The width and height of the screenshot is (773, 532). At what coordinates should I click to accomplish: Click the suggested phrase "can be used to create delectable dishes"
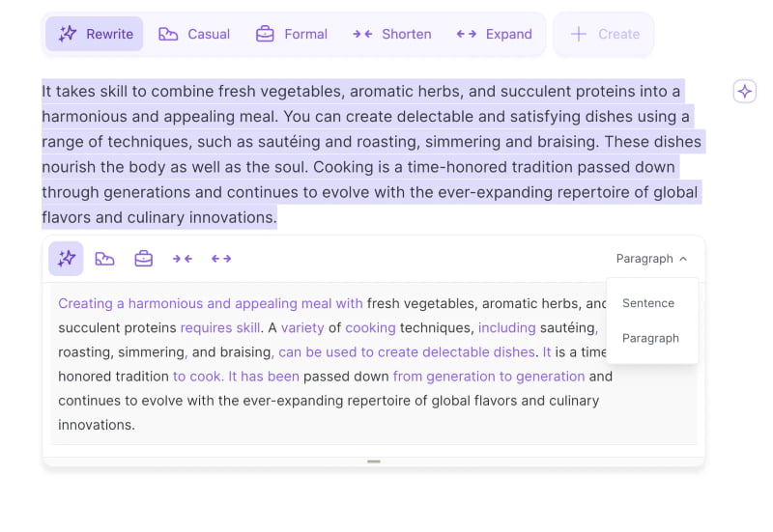click(406, 352)
